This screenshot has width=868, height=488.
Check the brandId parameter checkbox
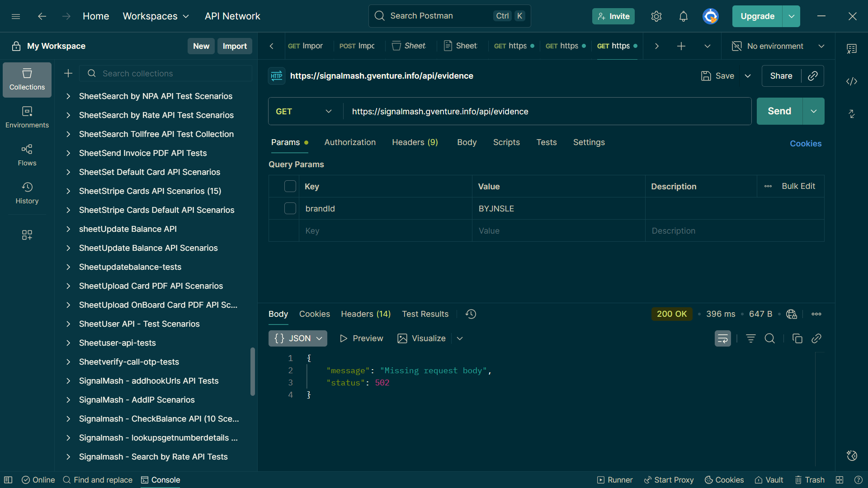[x=290, y=208]
